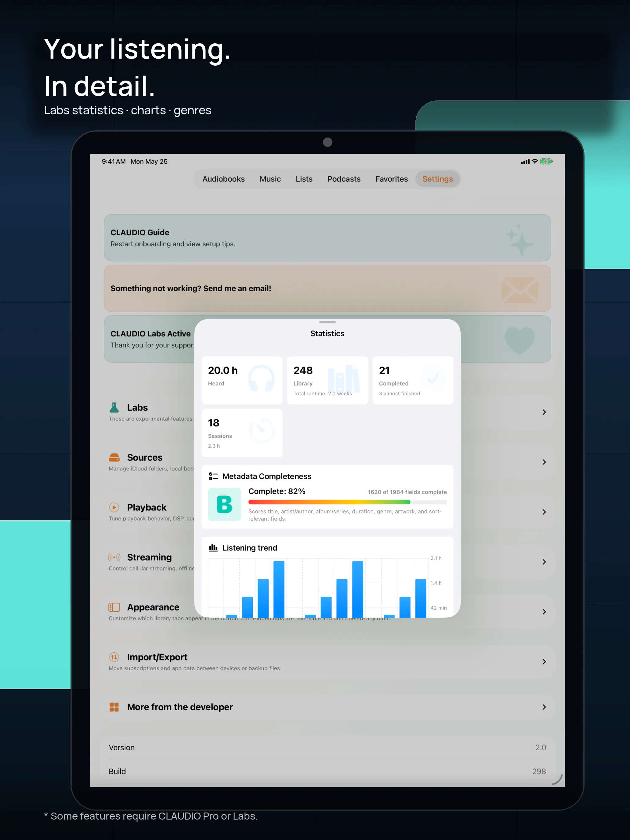Open the Import/Export settings row

tap(327, 661)
